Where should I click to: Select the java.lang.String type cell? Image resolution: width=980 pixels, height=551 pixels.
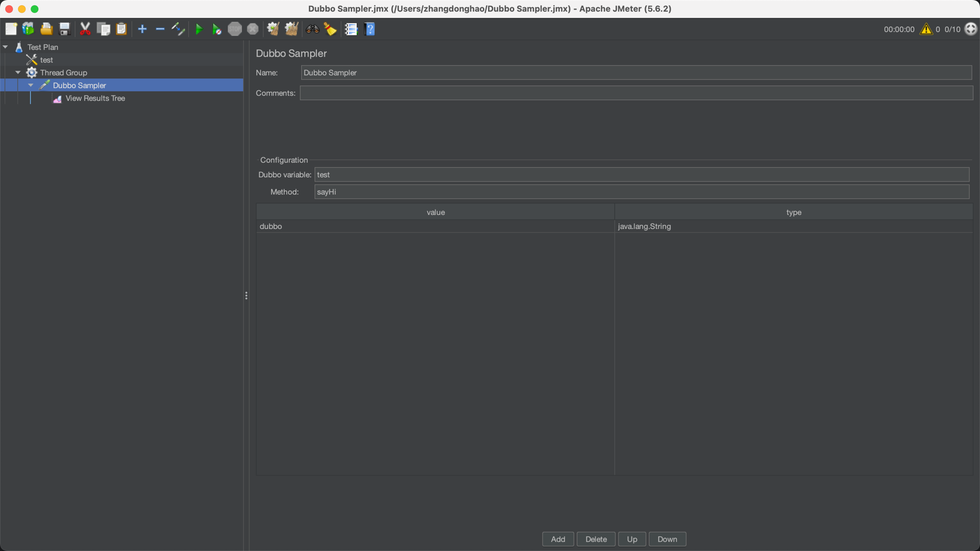[x=794, y=226]
